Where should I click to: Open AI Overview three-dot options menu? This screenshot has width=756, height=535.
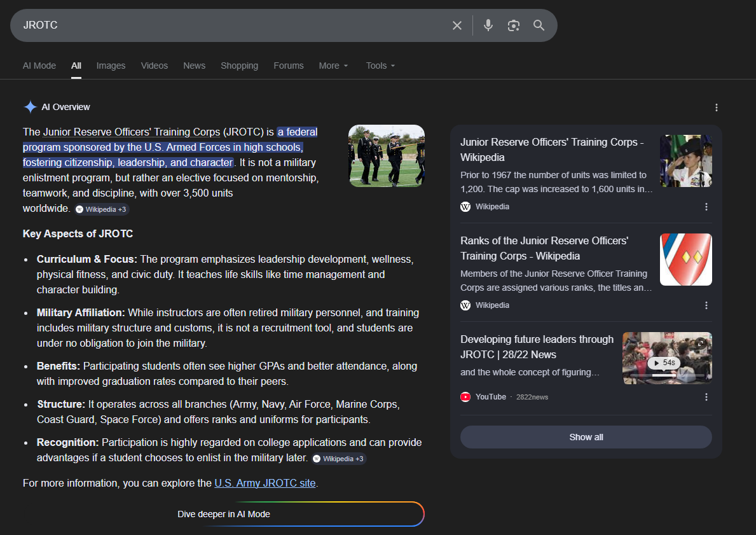pos(716,107)
